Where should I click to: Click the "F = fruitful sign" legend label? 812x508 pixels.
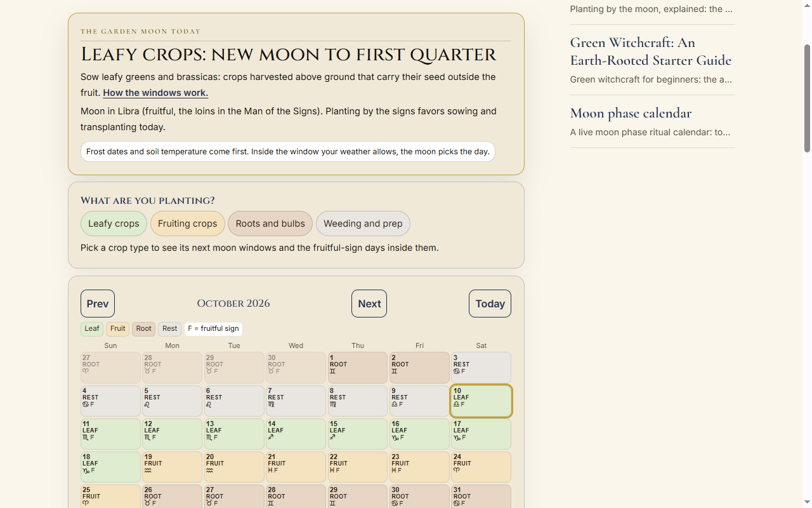click(x=213, y=329)
